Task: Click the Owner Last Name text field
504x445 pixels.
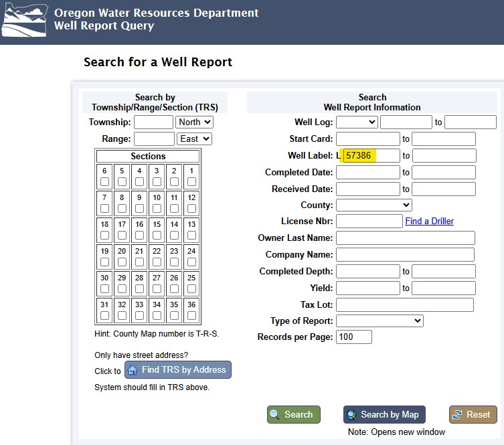Action: coord(405,238)
